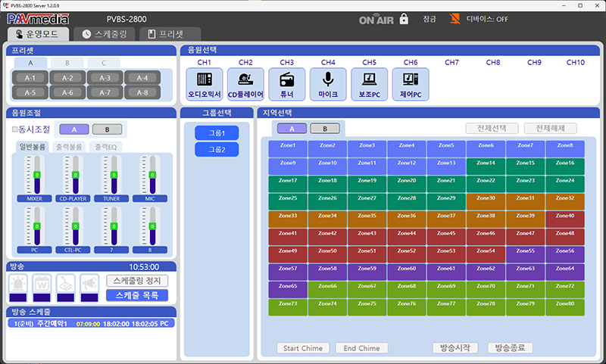Click the emergency siren broadcast icon
606x364 pixels.
(18, 283)
